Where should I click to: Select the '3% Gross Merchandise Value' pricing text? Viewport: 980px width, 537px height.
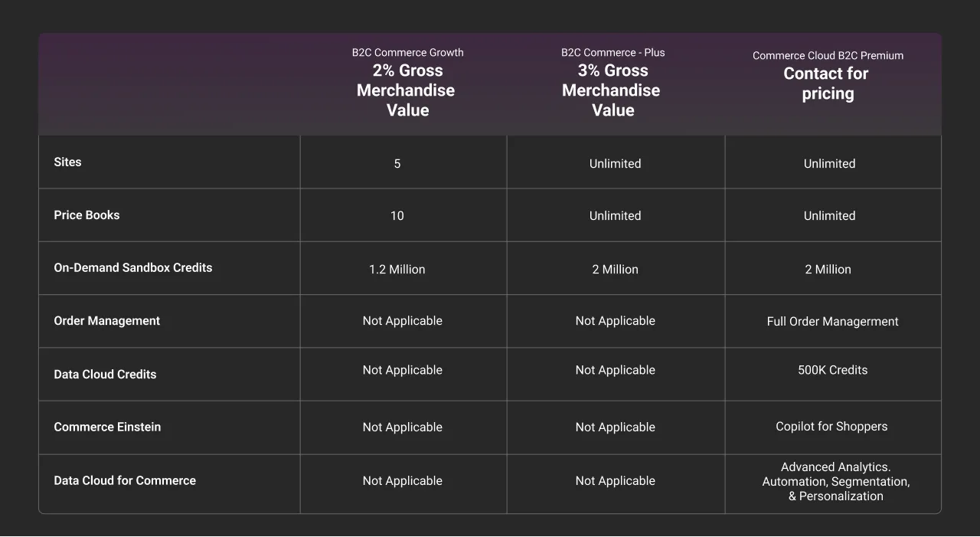[x=611, y=90]
